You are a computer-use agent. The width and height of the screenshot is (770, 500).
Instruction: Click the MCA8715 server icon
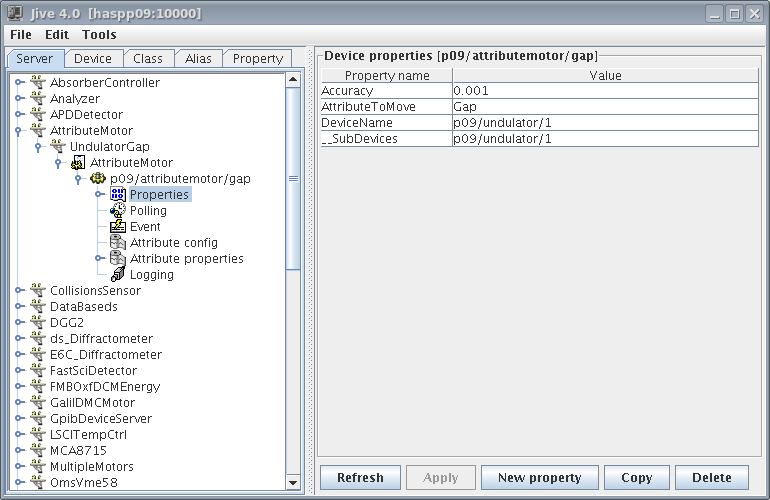38,450
